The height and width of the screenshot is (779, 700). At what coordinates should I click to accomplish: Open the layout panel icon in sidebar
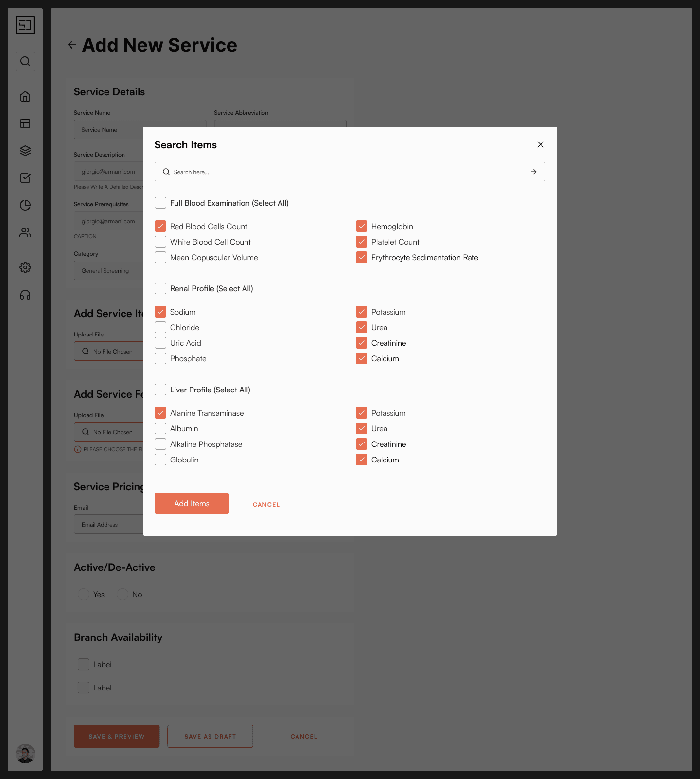pyautogui.click(x=25, y=124)
